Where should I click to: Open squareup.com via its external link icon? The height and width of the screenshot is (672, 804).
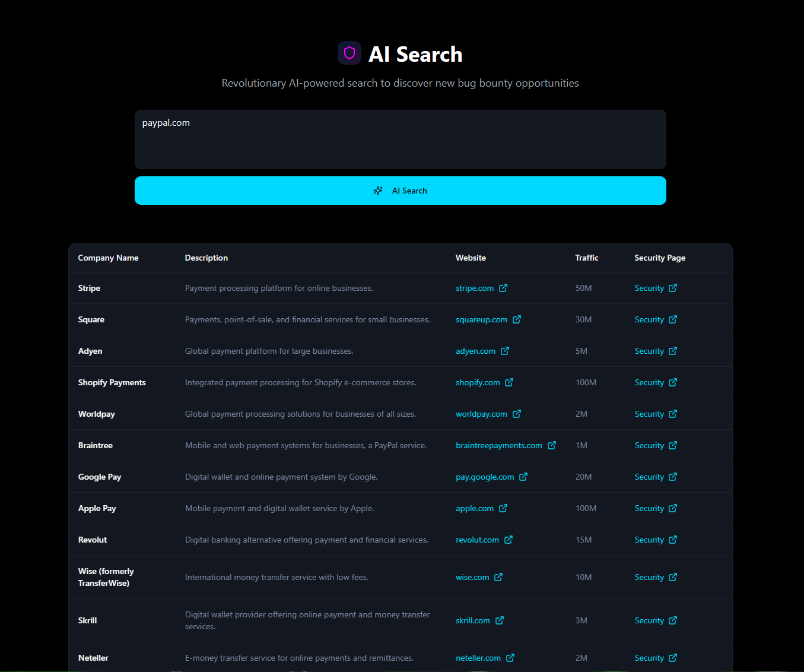click(517, 319)
